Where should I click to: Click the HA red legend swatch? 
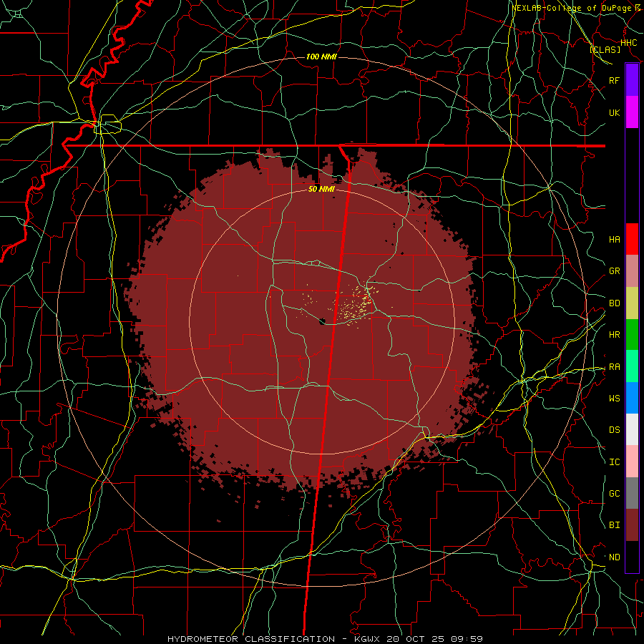pyautogui.click(x=632, y=239)
